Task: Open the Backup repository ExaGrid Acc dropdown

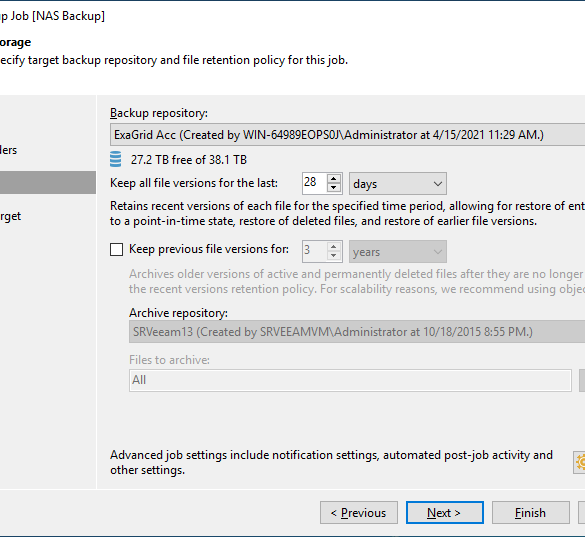Action: (x=347, y=135)
